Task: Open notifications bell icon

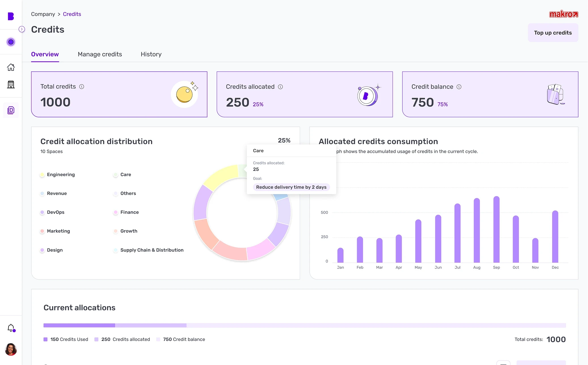Action: [11, 328]
